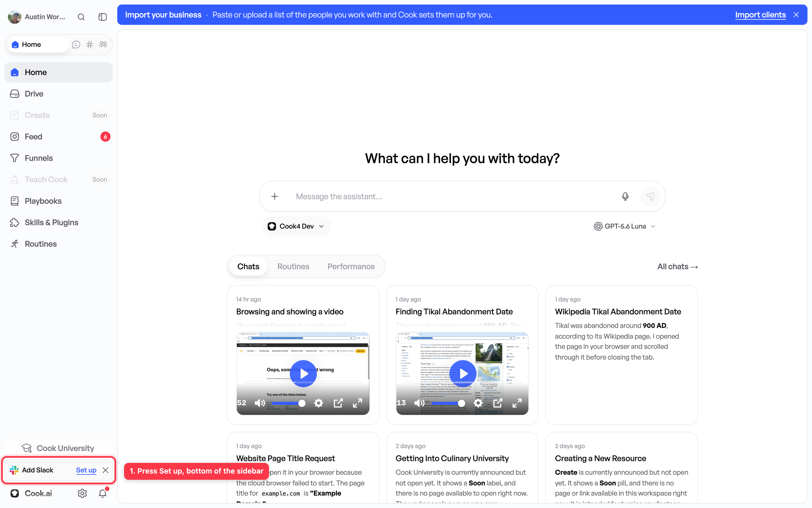
Task: Adjust volume slider on Tikal video
Action: click(448, 403)
